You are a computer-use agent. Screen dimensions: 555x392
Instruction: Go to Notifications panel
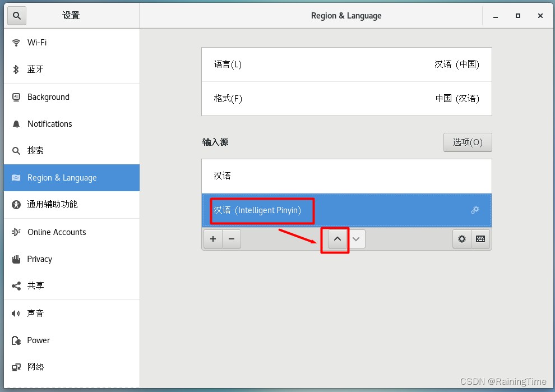point(72,124)
